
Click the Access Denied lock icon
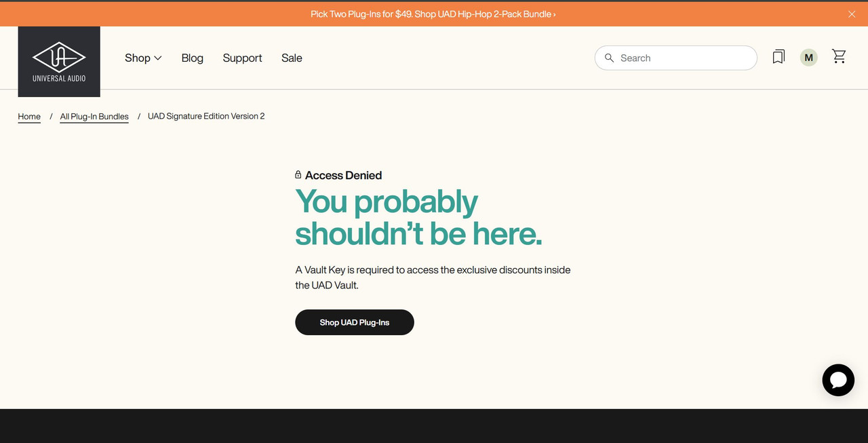coord(298,175)
